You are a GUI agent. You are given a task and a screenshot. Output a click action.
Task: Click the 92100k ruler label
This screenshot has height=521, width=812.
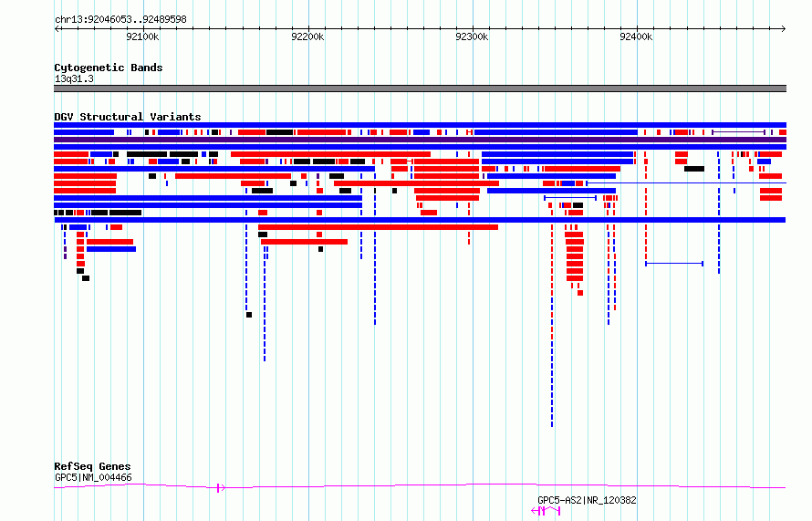pos(142,36)
